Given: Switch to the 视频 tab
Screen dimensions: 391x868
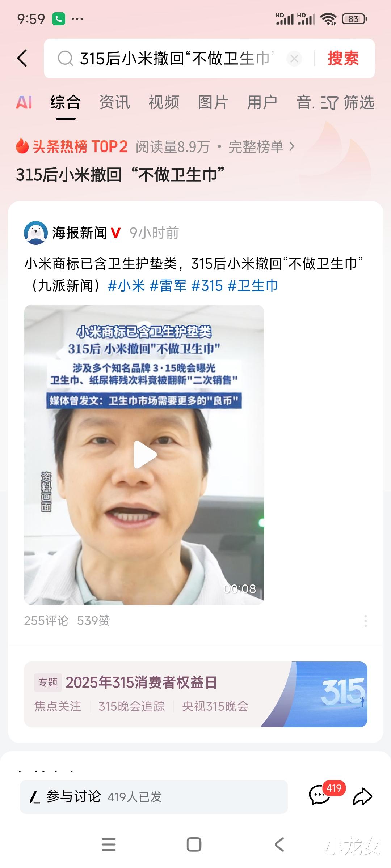Looking at the screenshot, I should (164, 102).
